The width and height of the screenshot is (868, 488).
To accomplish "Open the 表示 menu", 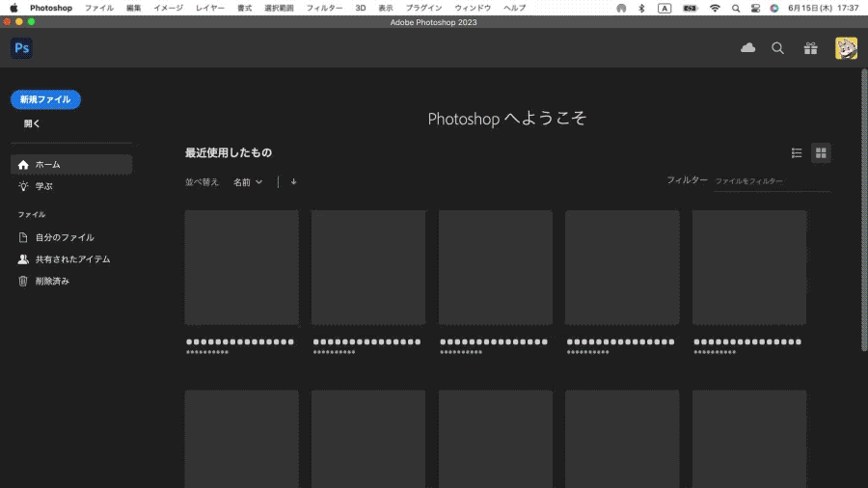I will (x=386, y=8).
